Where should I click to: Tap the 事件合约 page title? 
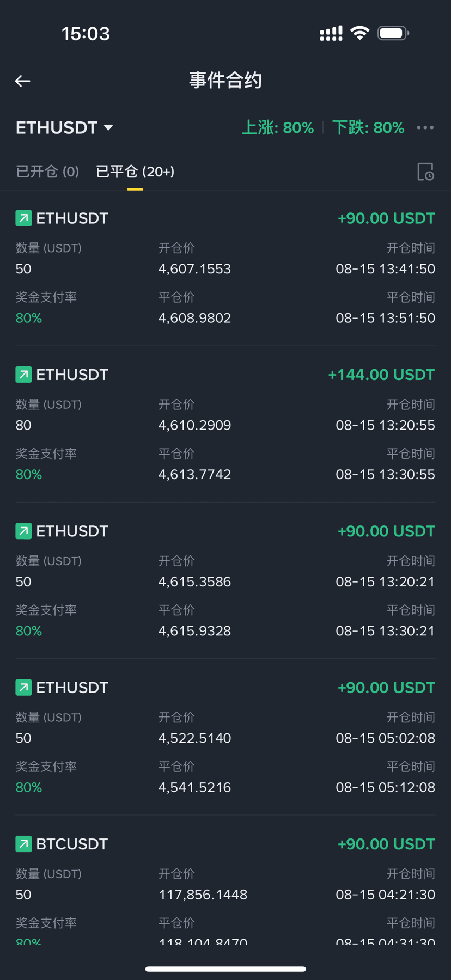[225, 81]
